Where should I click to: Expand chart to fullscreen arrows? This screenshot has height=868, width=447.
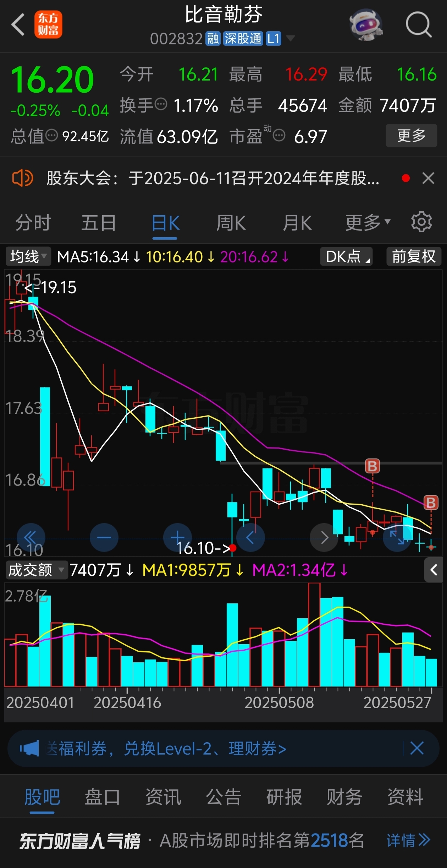pos(397,537)
